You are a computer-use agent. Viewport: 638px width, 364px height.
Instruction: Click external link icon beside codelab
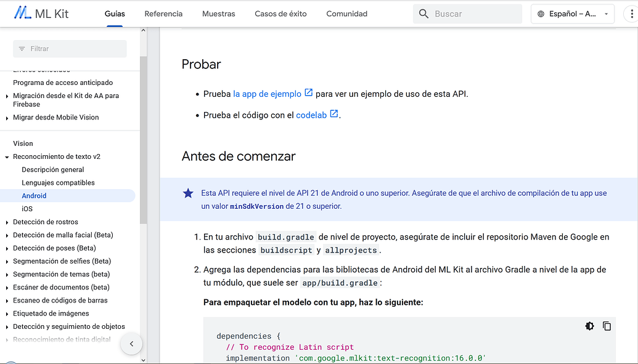pos(334,114)
